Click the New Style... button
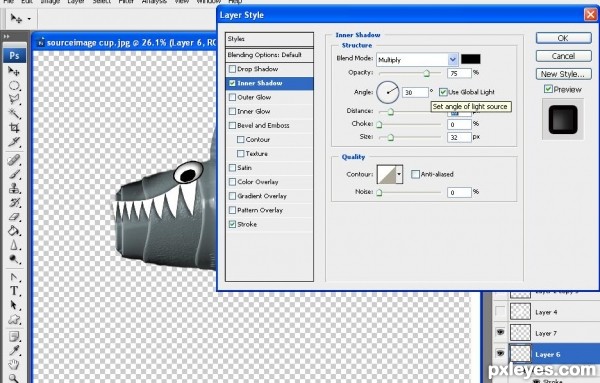Screen dimensions: 600x383 pyautogui.click(x=563, y=74)
